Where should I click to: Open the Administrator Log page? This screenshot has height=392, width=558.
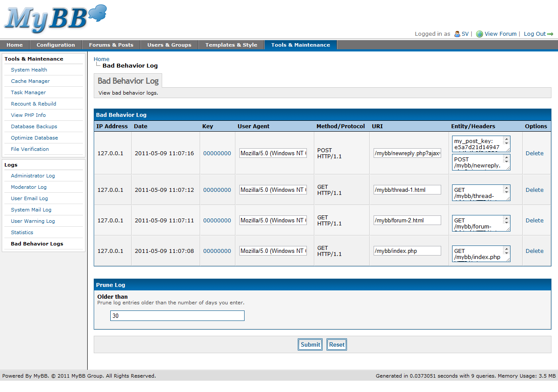(33, 176)
